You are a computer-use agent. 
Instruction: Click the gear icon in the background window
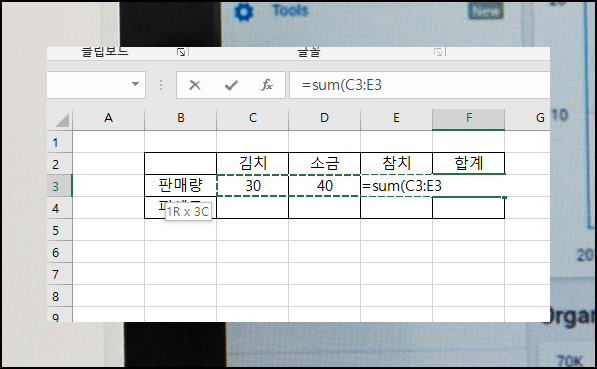tap(243, 12)
